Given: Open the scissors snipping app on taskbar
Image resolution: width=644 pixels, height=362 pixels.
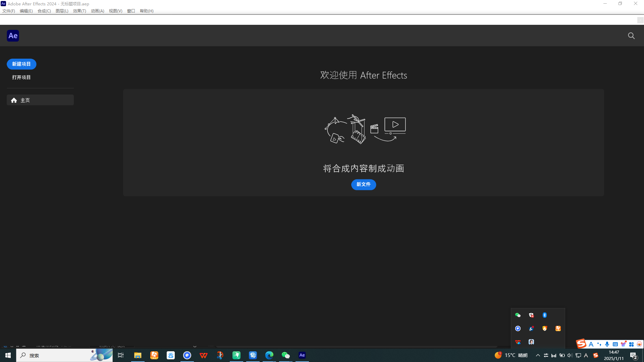Looking at the screenshot, I should tap(220, 355).
